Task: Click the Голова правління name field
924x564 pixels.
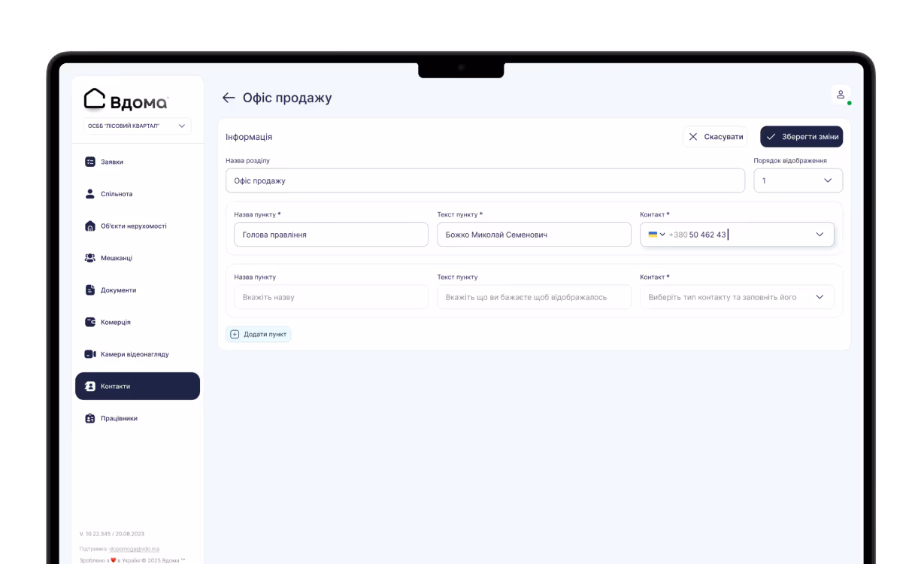Action: click(331, 235)
